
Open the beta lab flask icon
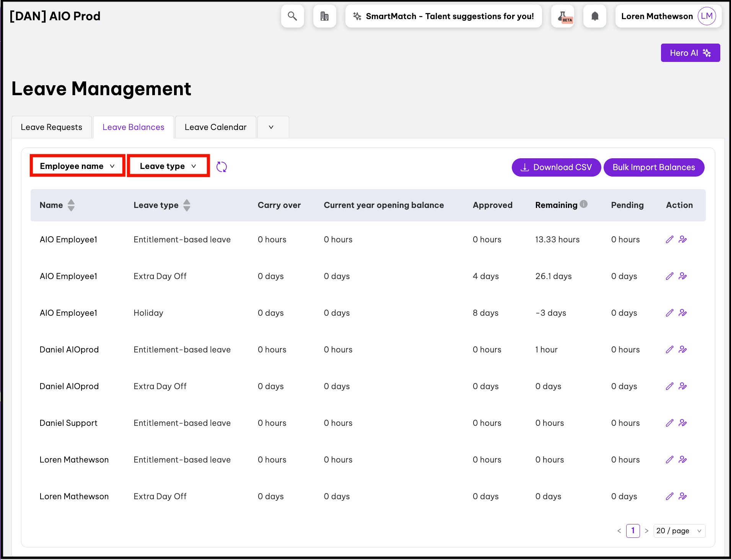tap(563, 16)
